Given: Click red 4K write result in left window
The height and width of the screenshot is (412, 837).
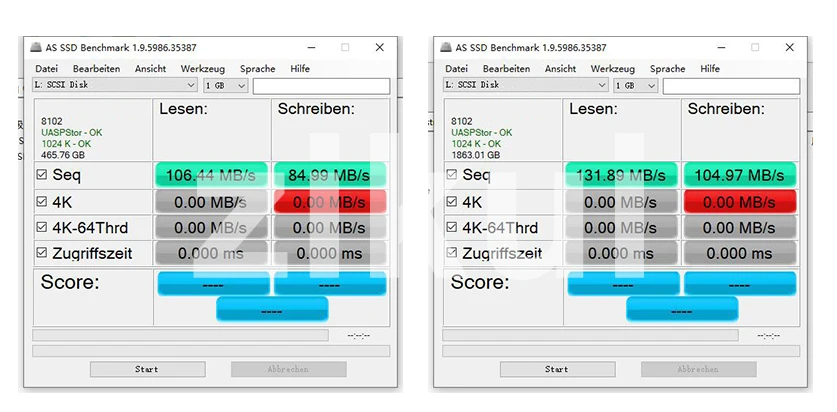Looking at the screenshot, I should point(329,202).
